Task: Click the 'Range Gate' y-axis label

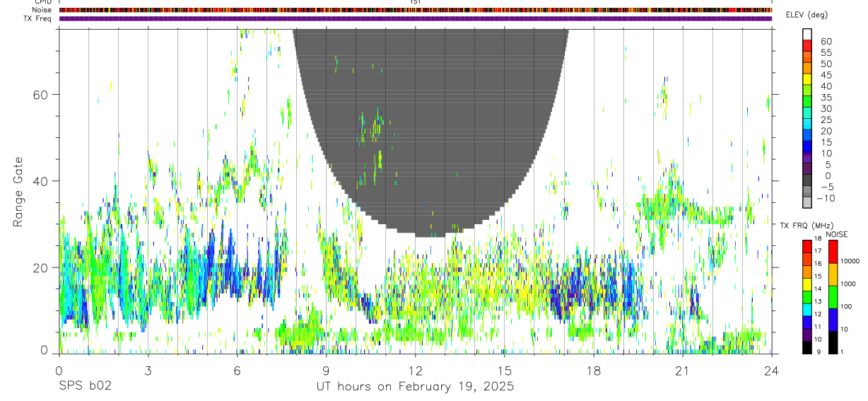Action: click(18, 192)
